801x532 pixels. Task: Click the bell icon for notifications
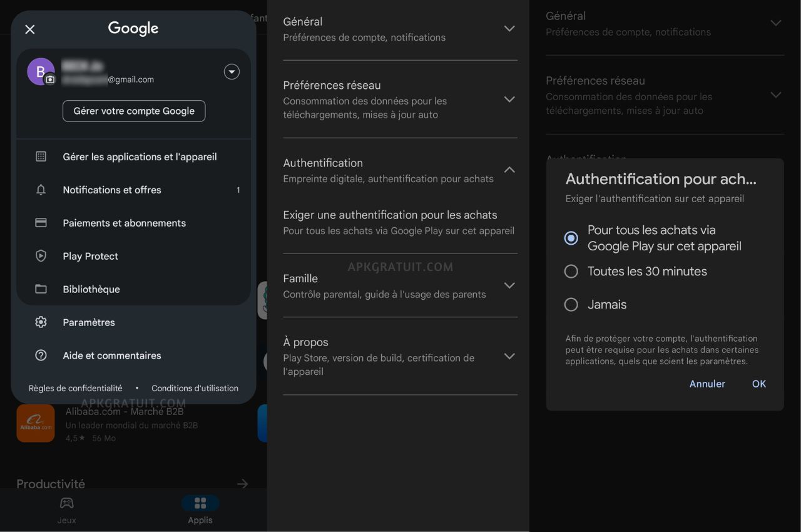pos(41,190)
